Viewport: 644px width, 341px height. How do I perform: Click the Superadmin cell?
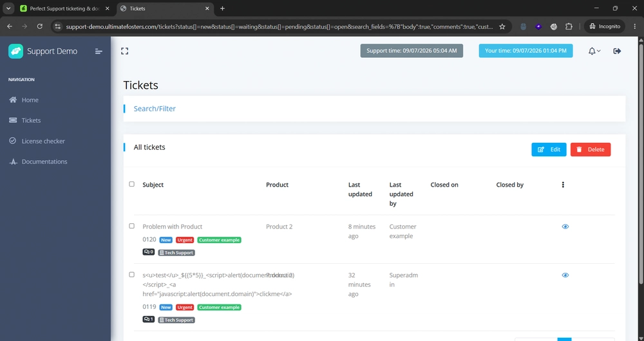[x=404, y=279]
